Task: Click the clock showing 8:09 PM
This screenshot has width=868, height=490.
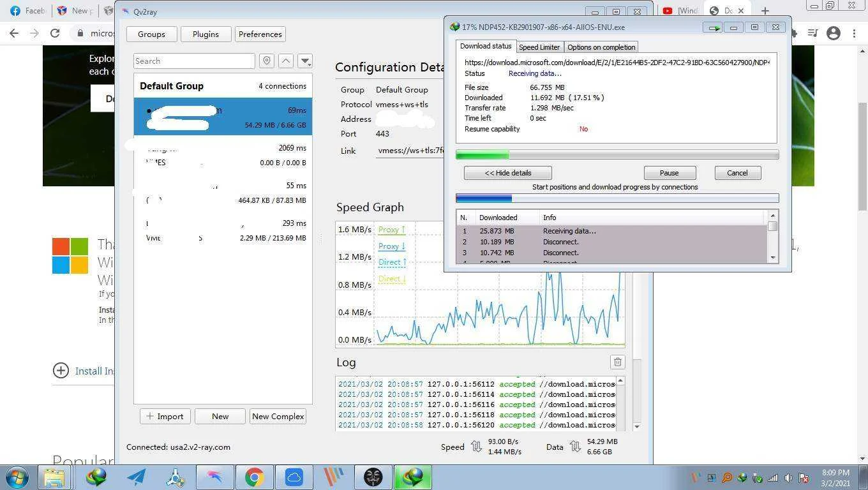Action: [x=835, y=473]
